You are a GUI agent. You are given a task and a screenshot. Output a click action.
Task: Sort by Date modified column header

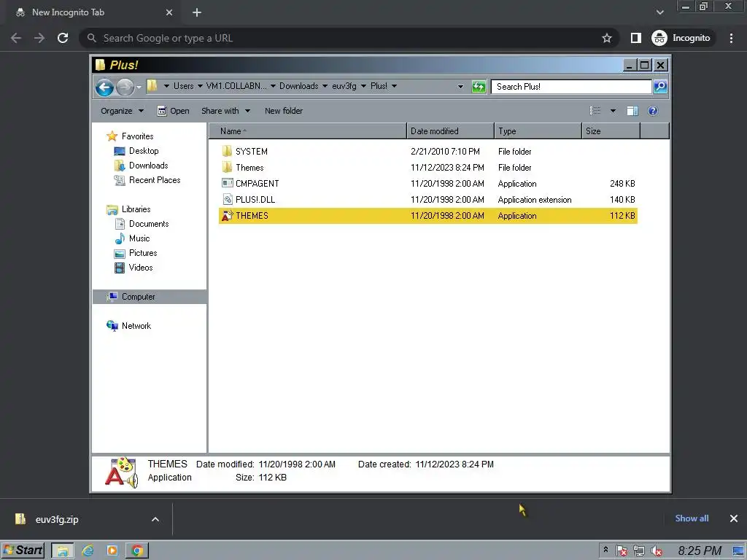click(451, 131)
